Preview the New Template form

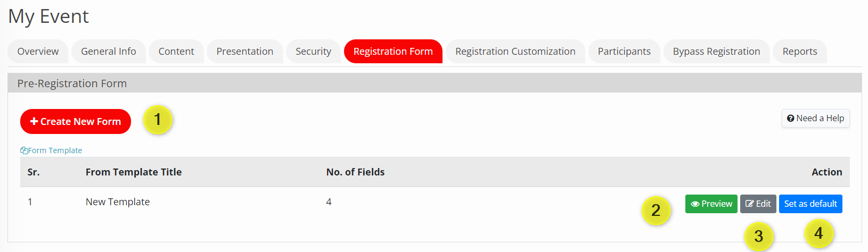(711, 204)
